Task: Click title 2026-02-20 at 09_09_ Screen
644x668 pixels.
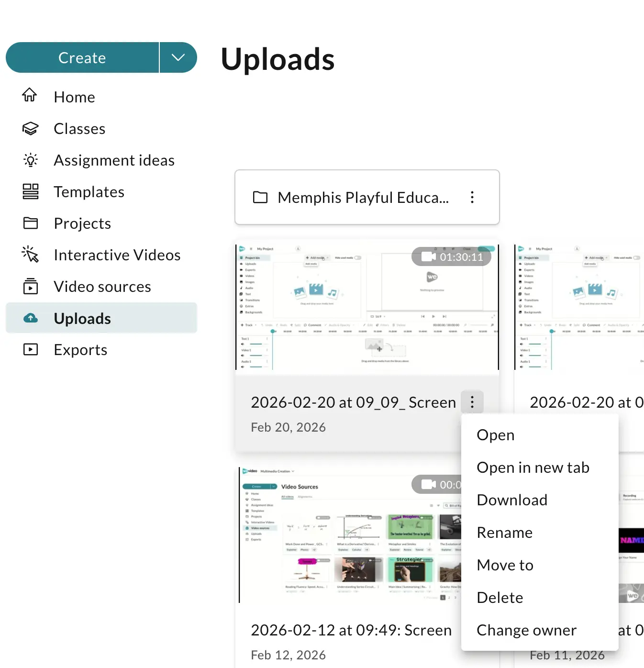Action: [x=353, y=402]
